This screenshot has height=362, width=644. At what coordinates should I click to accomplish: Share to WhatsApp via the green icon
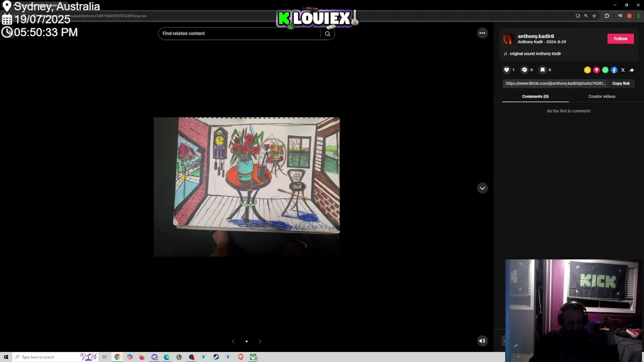(605, 70)
